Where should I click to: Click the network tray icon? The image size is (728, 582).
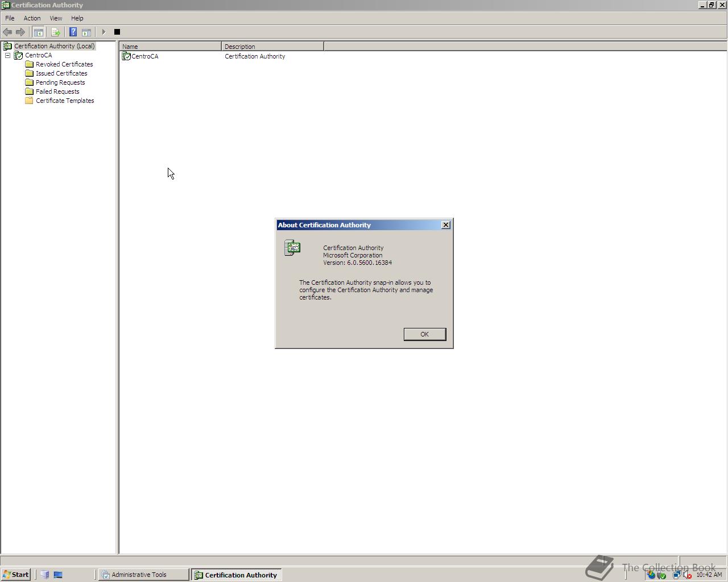[677, 575]
